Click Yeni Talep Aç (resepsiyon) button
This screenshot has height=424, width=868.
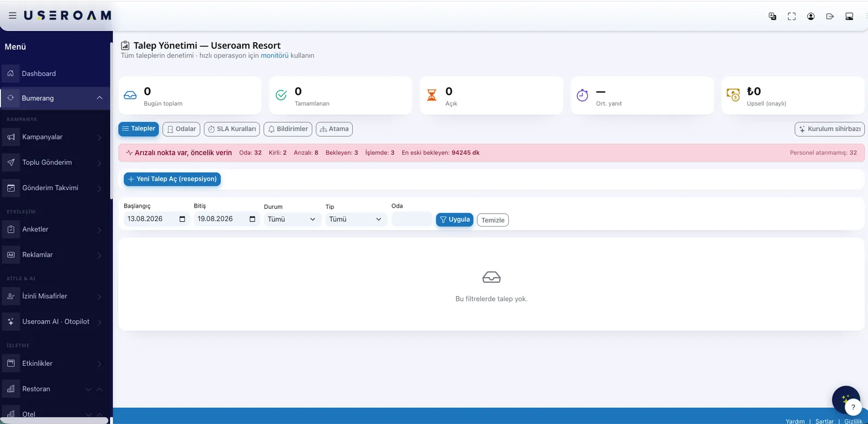[172, 179]
